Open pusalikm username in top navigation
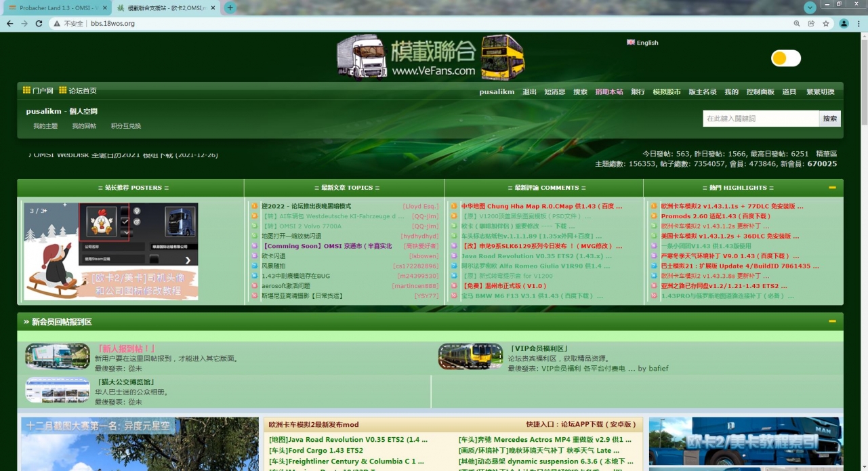868x471 pixels. point(497,91)
